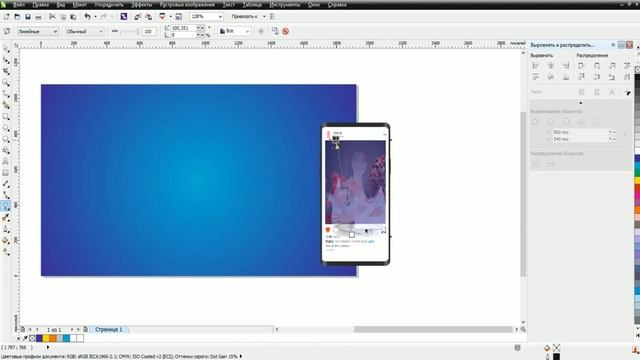Click the phone mockup image on canvas
Viewport: 640px width, 360px height.
pyautogui.click(x=355, y=194)
